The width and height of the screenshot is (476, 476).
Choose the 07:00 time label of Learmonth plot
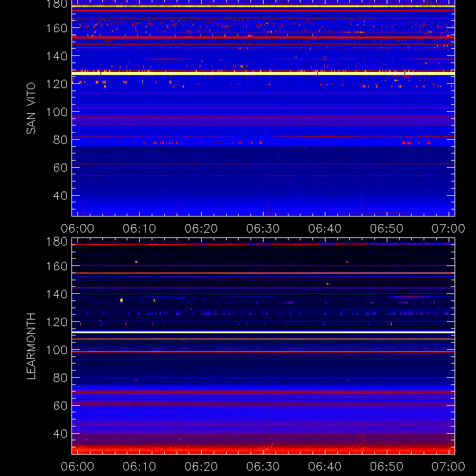449,466
